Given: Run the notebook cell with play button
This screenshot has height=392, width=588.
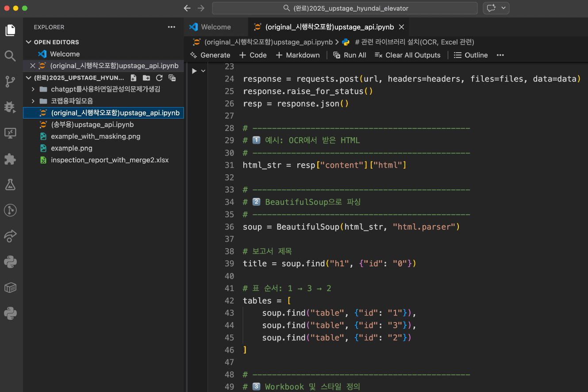Looking at the screenshot, I should tap(194, 71).
